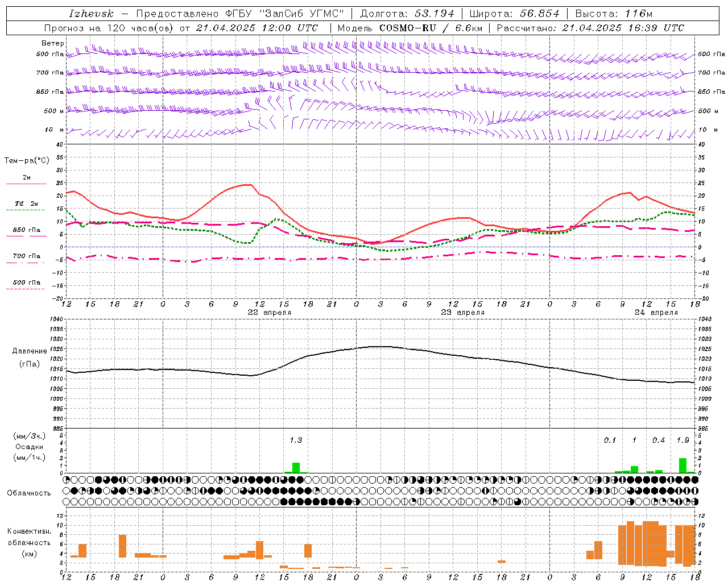The height and width of the screenshot is (582, 728).
Task: Click the 1.9 precipitation total value
Action: pyautogui.click(x=682, y=440)
